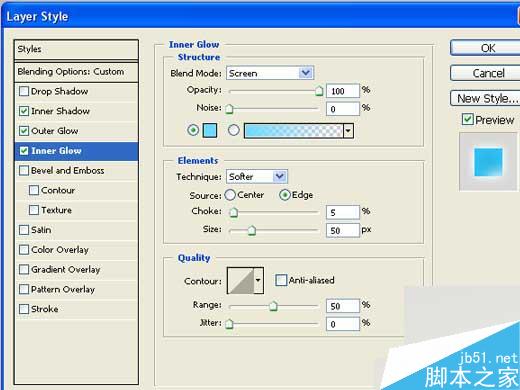This screenshot has height=390, width=520.
Task: Uncheck the Inner Shadow checkbox
Action: (24, 111)
